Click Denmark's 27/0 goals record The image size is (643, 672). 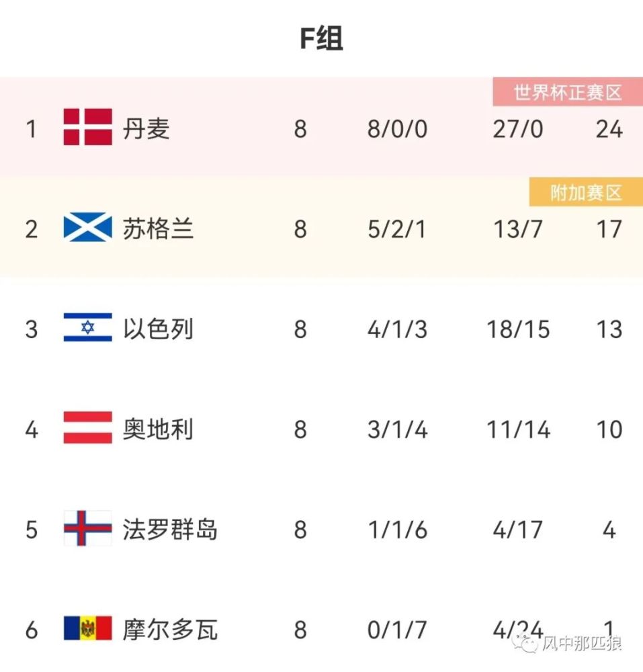(517, 128)
